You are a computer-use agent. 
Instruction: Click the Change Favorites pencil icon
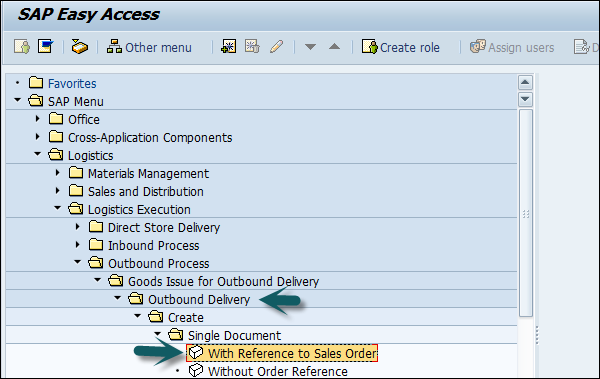pyautogui.click(x=277, y=47)
